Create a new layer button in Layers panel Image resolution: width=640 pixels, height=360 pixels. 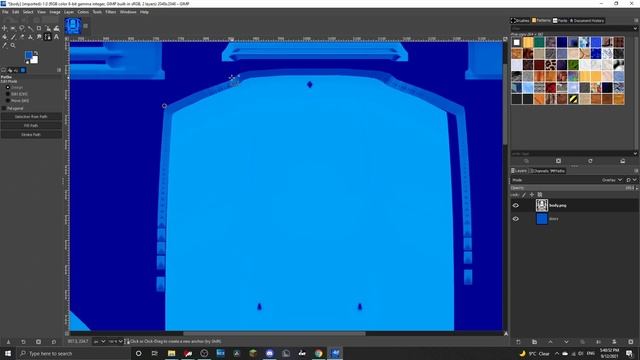coord(518,342)
